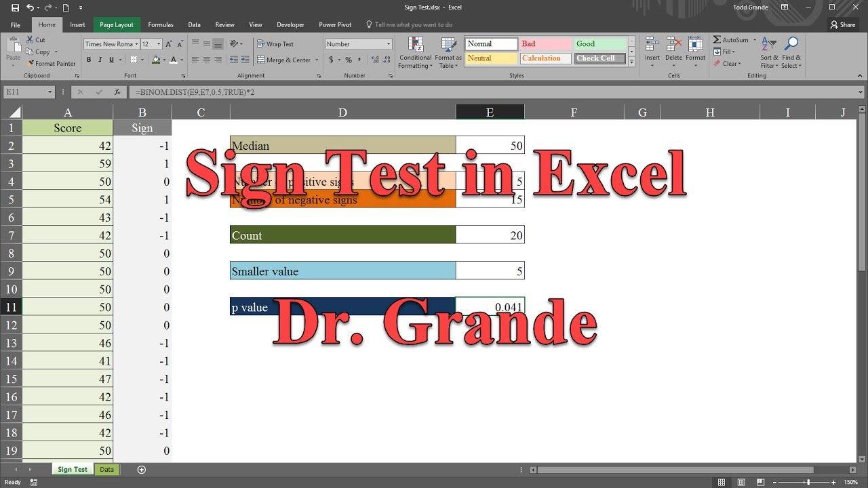
Task: Click the Clear button in Editing group
Action: pos(726,64)
